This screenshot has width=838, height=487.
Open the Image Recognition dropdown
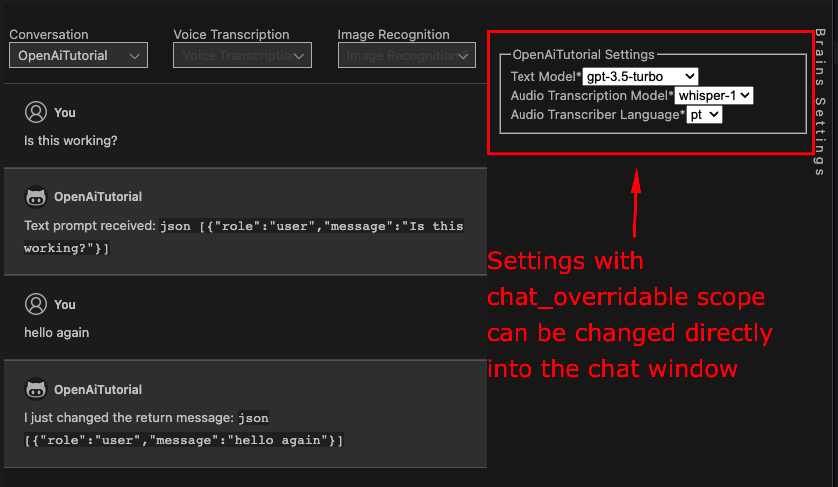point(406,55)
